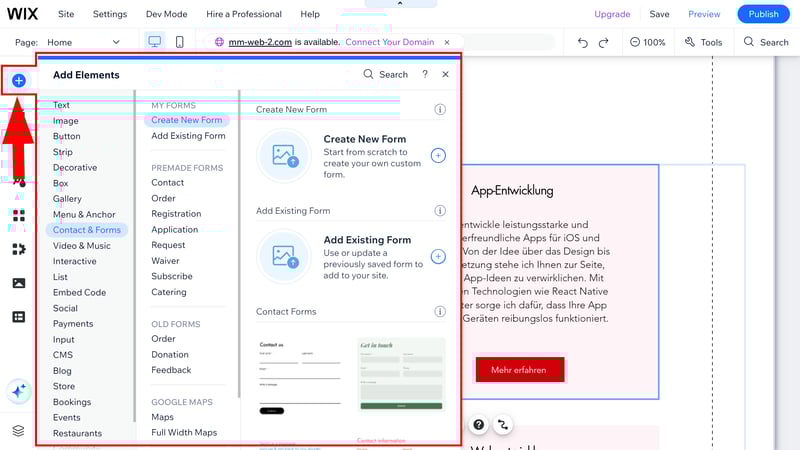800x450 pixels.
Task: Open Hire a Professional menu
Action: 244,14
